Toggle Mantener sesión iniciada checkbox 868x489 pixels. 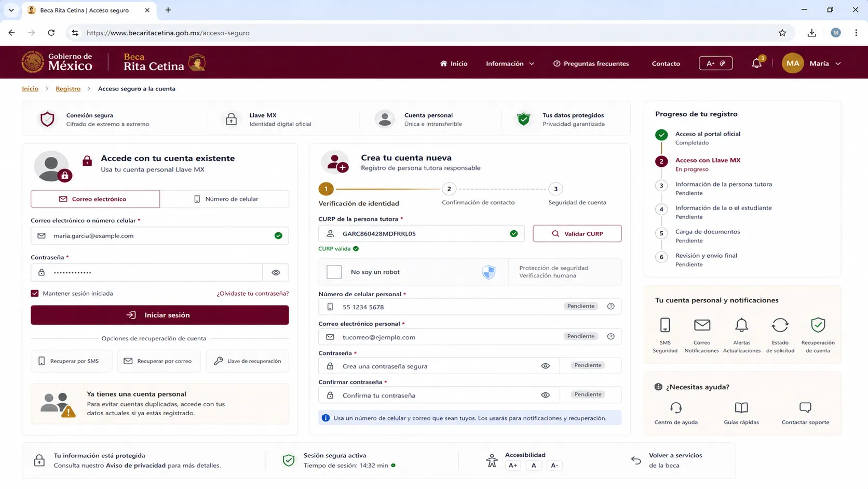(35, 293)
